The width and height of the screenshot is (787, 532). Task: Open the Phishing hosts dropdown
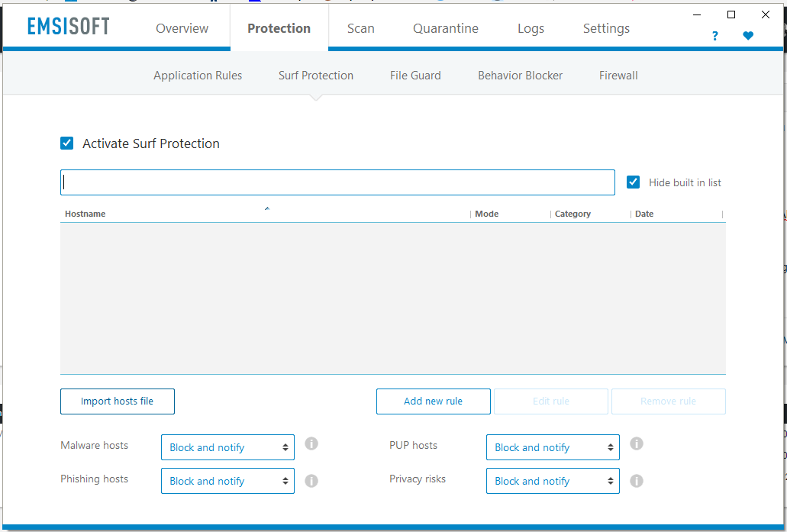click(x=227, y=482)
